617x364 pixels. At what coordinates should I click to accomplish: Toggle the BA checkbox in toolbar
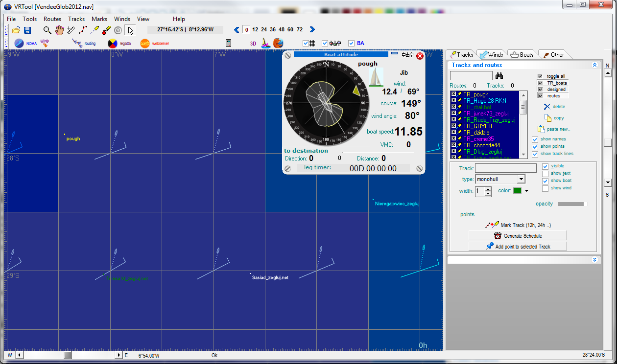351,43
